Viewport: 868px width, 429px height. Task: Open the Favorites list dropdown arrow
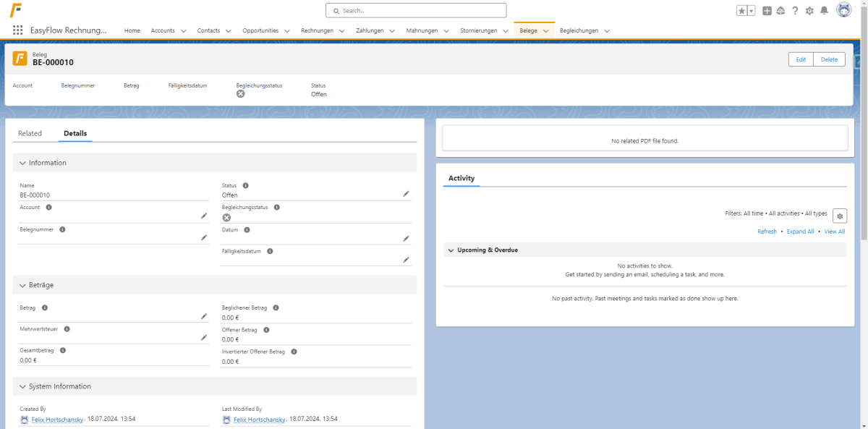coord(752,10)
